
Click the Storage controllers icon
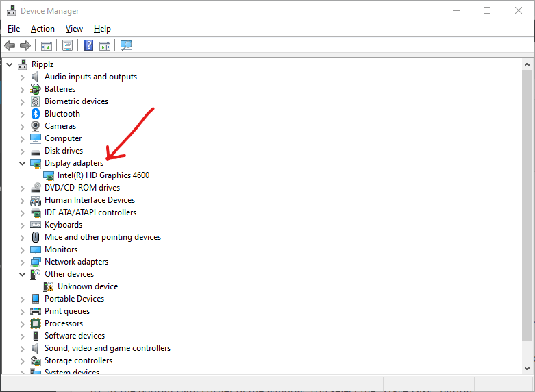pos(36,360)
